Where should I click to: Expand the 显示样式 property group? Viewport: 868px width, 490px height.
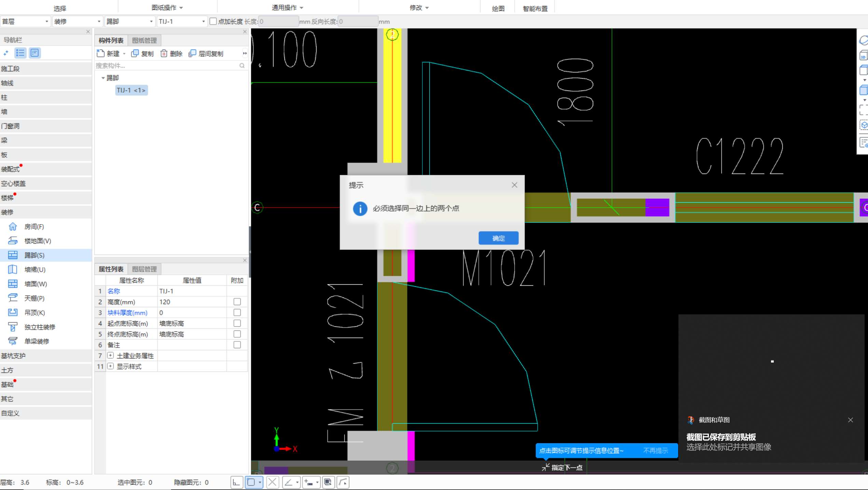pyautogui.click(x=110, y=366)
